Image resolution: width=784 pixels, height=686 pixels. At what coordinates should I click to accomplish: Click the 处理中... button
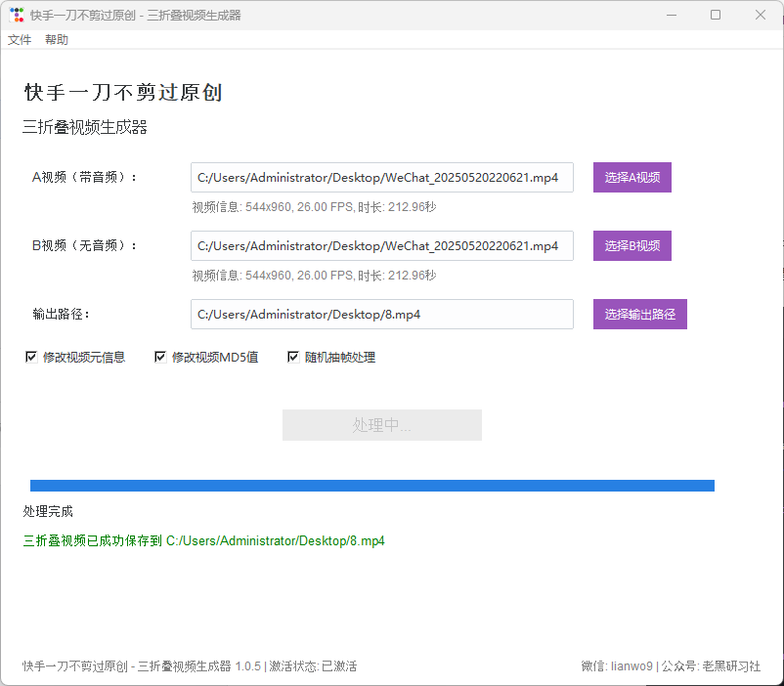tap(381, 425)
